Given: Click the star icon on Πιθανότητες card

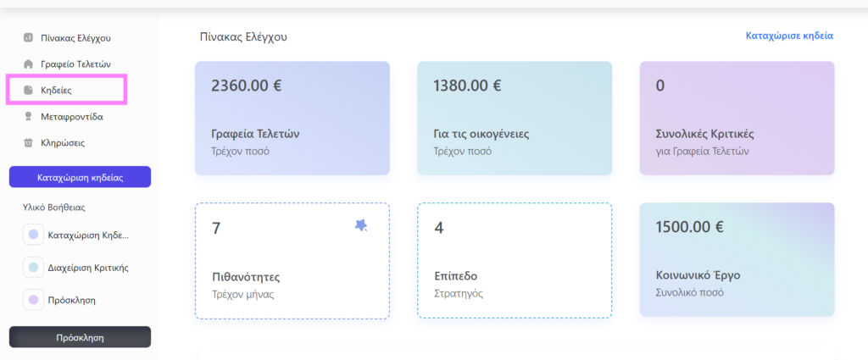Looking at the screenshot, I should tap(361, 225).
